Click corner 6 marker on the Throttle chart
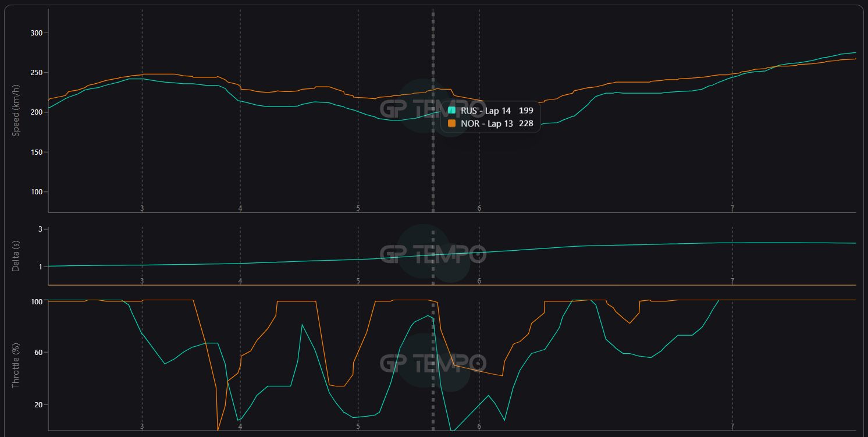868x437 pixels. pyautogui.click(x=479, y=427)
